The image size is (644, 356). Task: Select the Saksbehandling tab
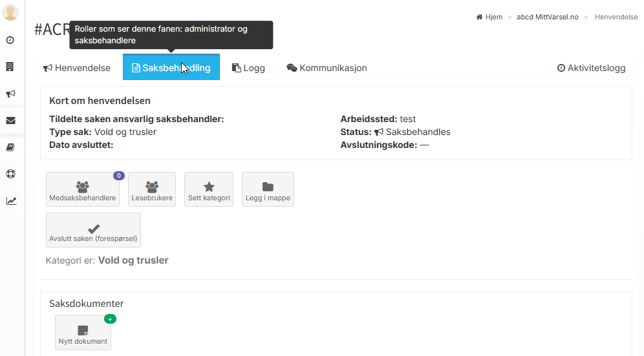pos(171,68)
